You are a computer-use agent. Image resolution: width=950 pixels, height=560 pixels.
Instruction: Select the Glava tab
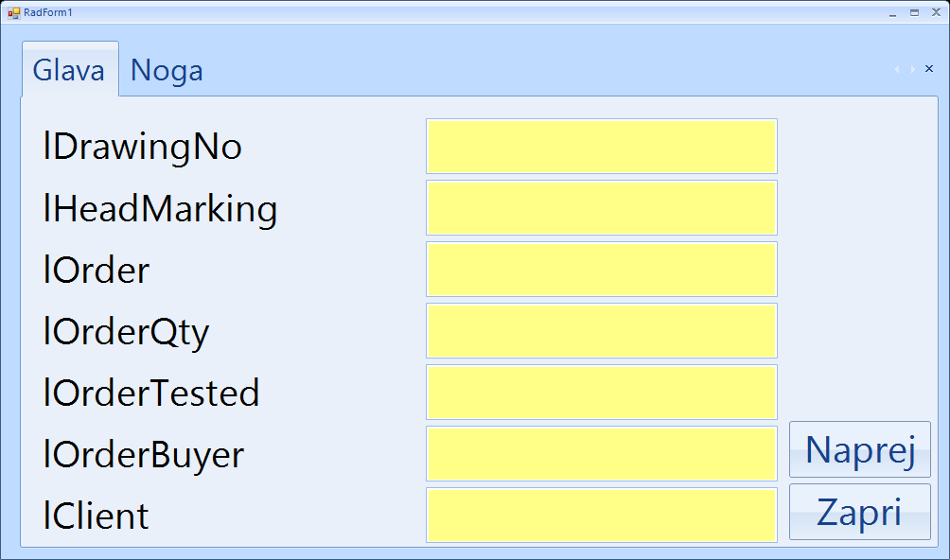pos(69,71)
